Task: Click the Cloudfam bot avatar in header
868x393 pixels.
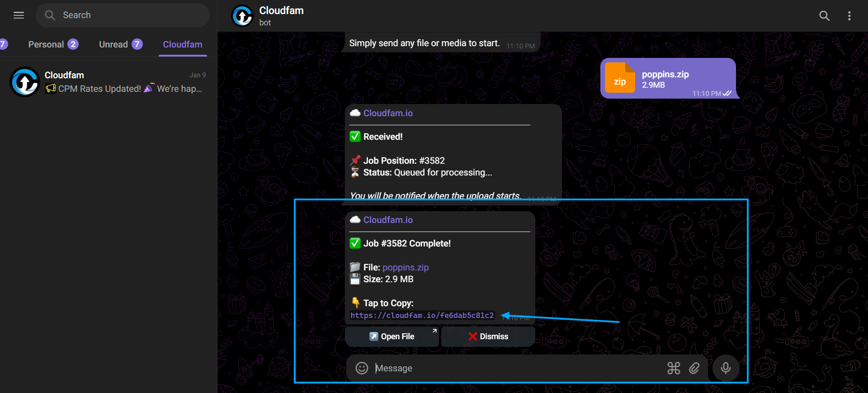Action: click(242, 16)
